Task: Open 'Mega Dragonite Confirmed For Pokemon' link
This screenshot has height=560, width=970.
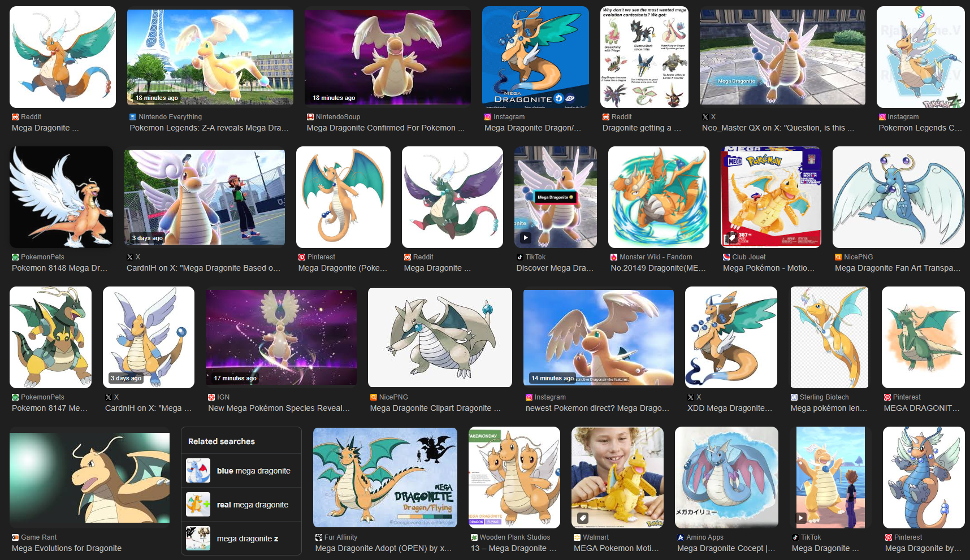Action: tap(386, 128)
